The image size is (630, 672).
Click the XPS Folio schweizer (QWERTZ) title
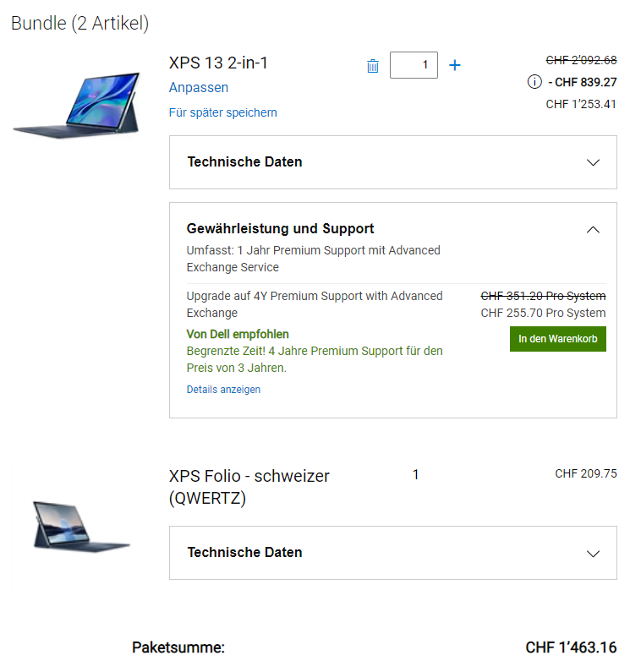click(x=249, y=487)
